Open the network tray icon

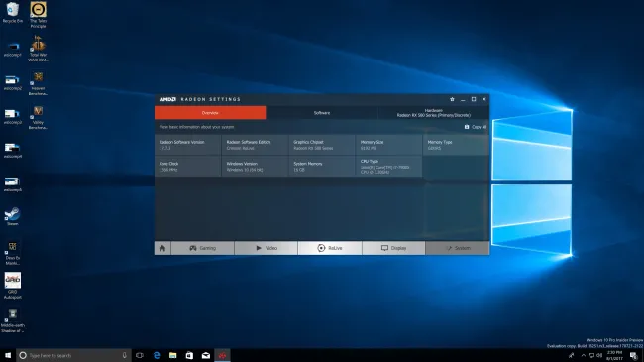point(591,355)
